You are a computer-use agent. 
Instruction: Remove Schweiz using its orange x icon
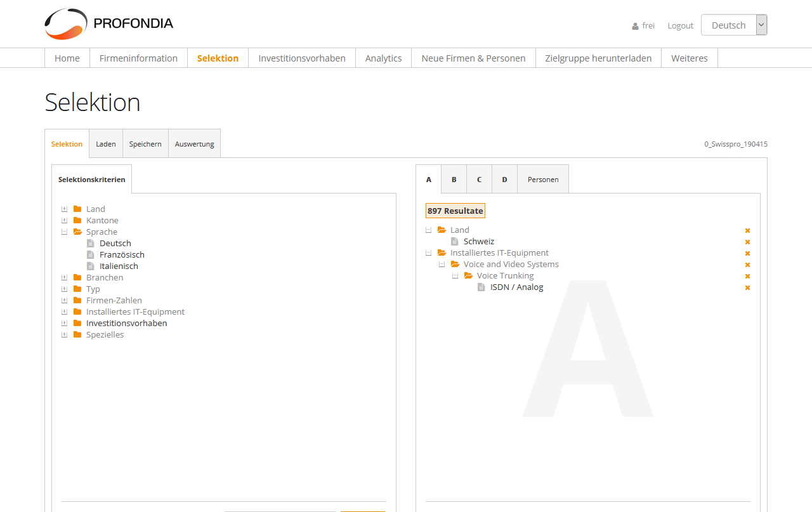coord(747,242)
